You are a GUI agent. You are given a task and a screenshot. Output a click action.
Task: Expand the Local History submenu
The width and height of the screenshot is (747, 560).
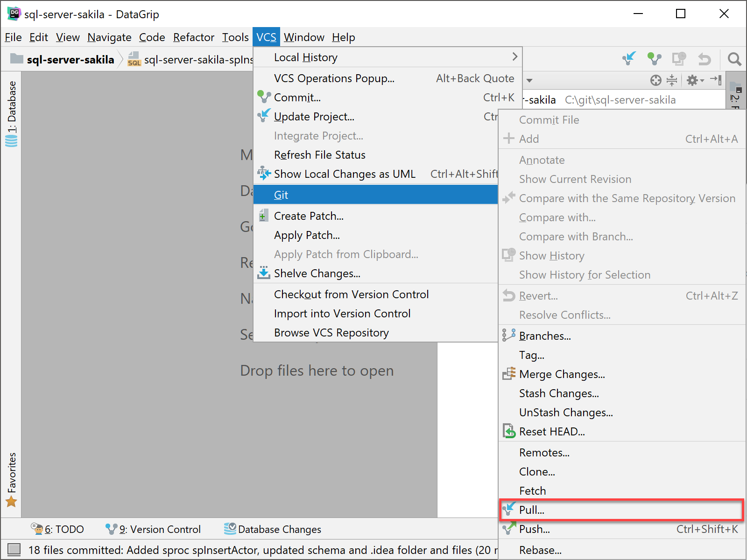click(388, 57)
